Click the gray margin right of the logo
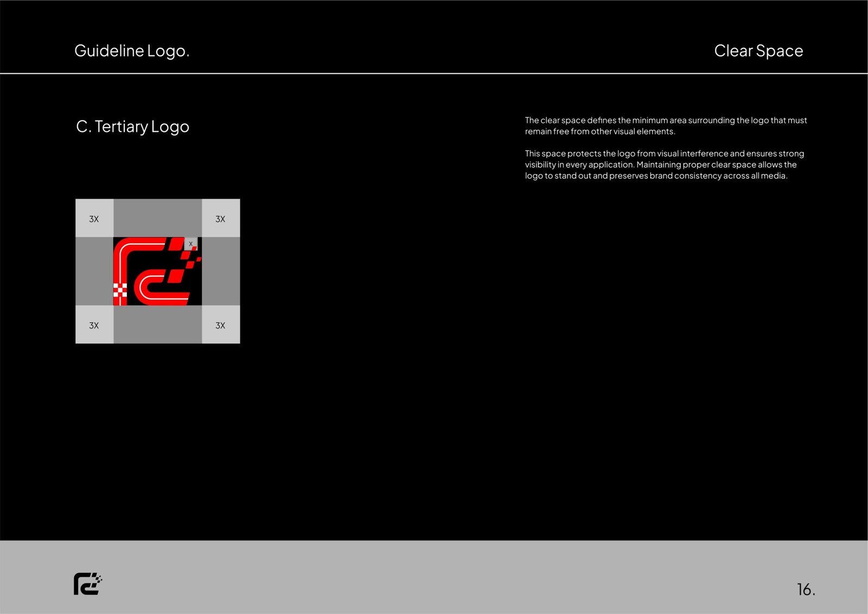 (x=221, y=271)
